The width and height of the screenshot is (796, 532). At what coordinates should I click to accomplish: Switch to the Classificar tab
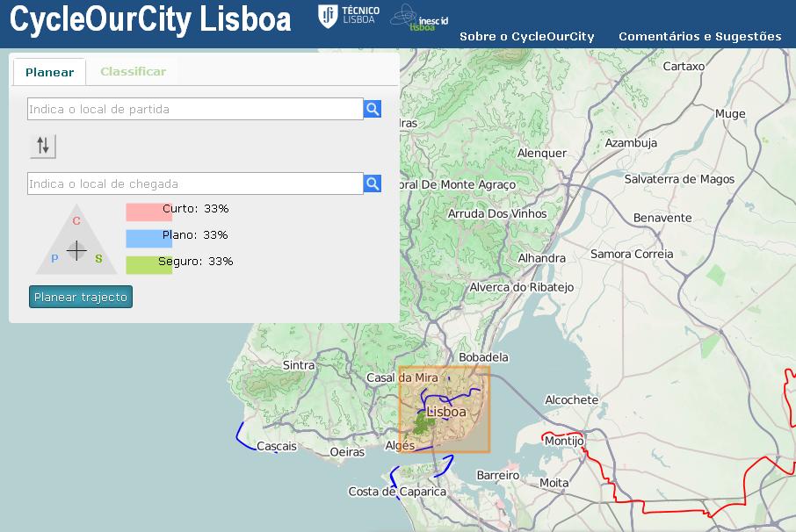133,71
